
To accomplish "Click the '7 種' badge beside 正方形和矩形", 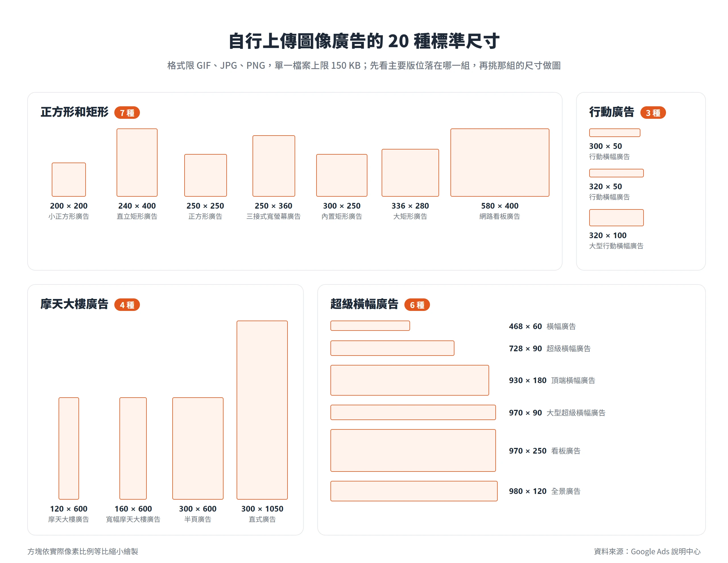I will pyautogui.click(x=127, y=113).
